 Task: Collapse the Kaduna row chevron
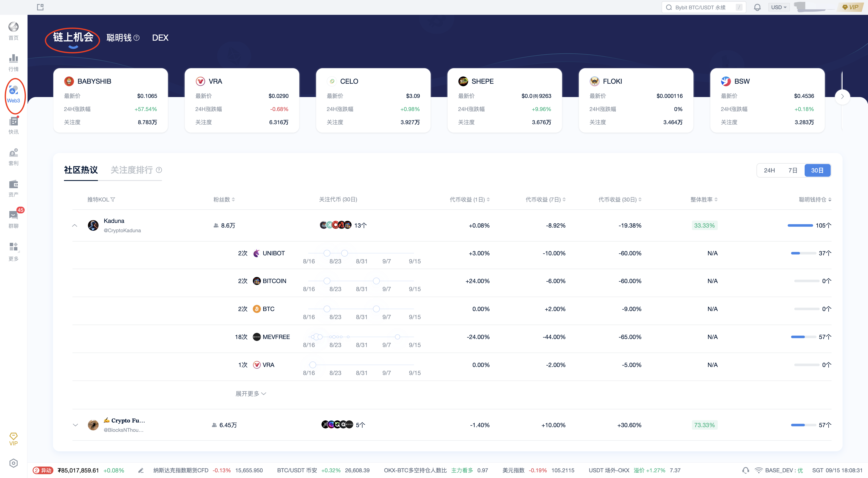pyautogui.click(x=75, y=225)
